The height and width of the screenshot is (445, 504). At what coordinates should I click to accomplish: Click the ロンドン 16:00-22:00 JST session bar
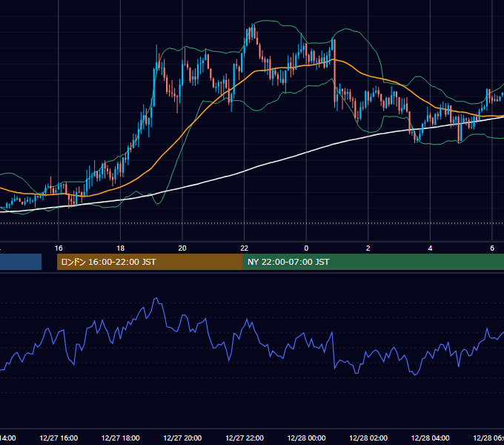150,262
